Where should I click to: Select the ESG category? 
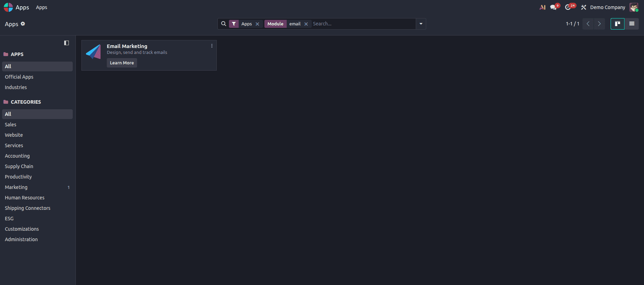point(37,219)
